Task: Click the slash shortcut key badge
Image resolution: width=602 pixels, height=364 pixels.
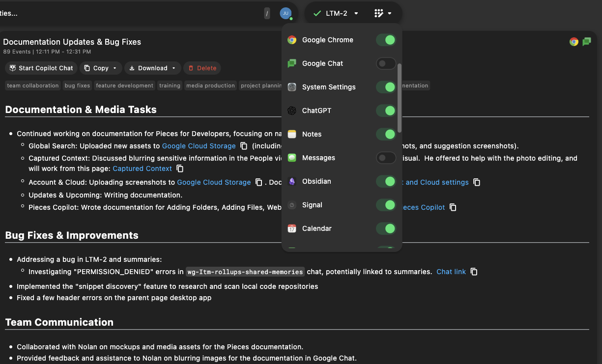Action: coord(267,14)
